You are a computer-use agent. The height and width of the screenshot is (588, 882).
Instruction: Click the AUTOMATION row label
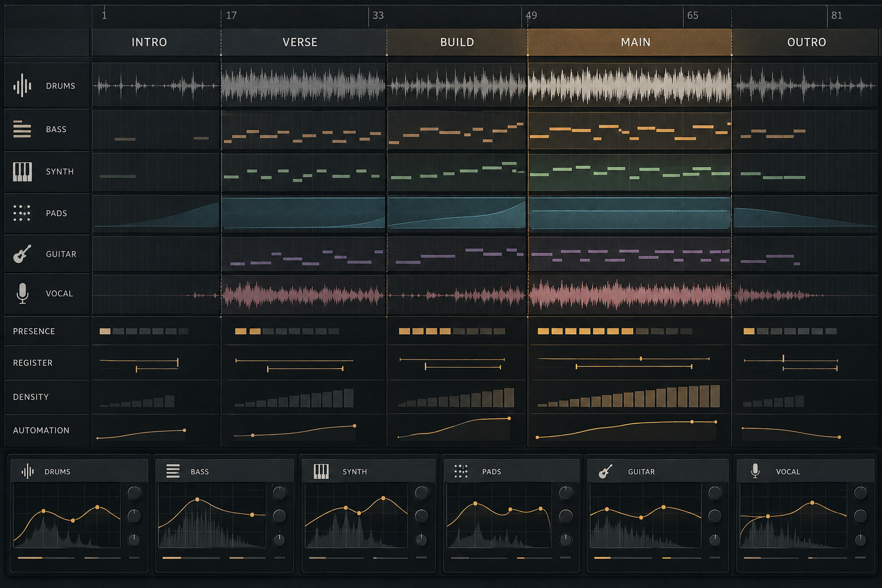point(41,430)
